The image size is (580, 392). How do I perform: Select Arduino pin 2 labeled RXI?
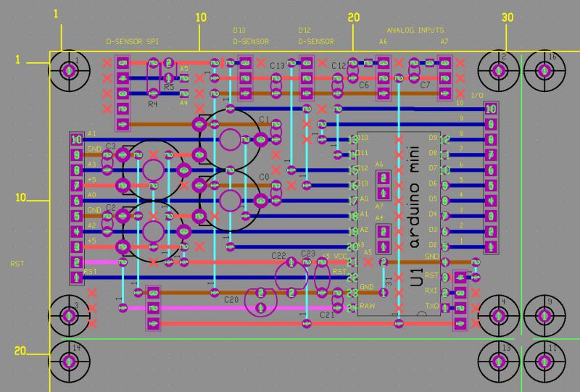coord(445,293)
